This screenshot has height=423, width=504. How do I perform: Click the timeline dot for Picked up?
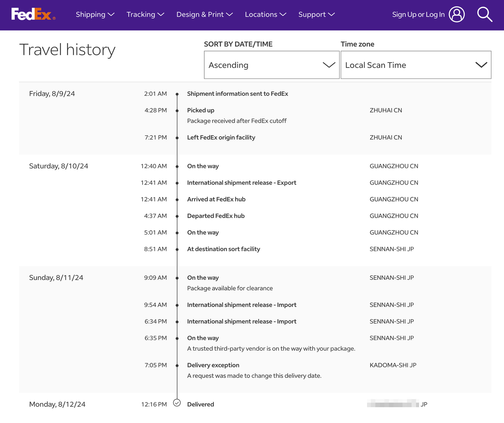[x=177, y=111]
